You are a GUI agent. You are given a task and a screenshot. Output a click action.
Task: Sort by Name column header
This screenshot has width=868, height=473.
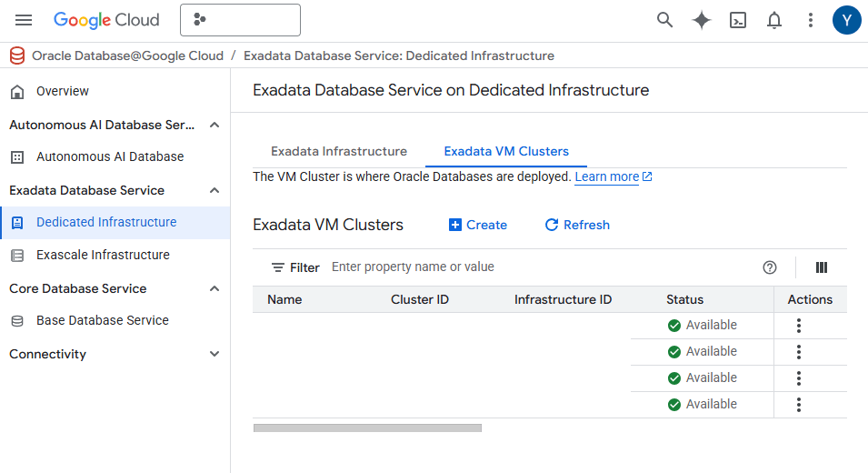[x=284, y=299]
